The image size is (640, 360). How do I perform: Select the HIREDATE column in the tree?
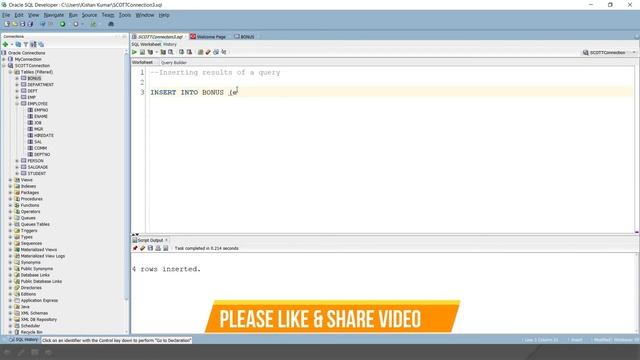coord(44,136)
